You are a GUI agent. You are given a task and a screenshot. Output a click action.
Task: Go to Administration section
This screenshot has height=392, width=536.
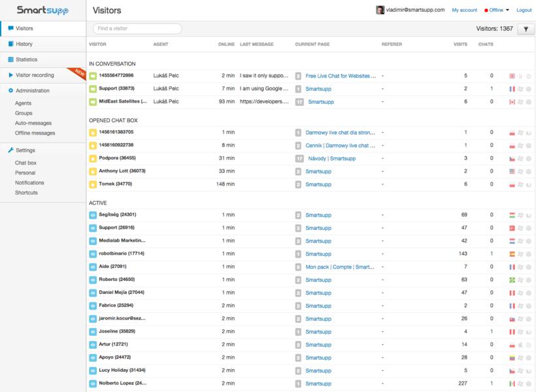click(33, 91)
